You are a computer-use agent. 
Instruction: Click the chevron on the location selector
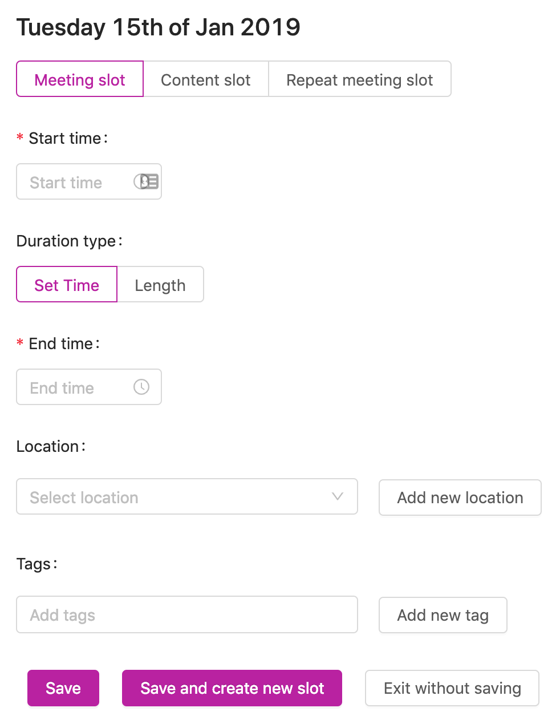click(338, 497)
